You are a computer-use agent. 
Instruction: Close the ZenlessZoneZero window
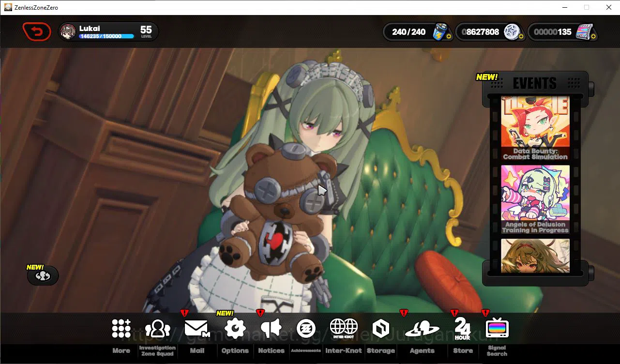pos(609,7)
